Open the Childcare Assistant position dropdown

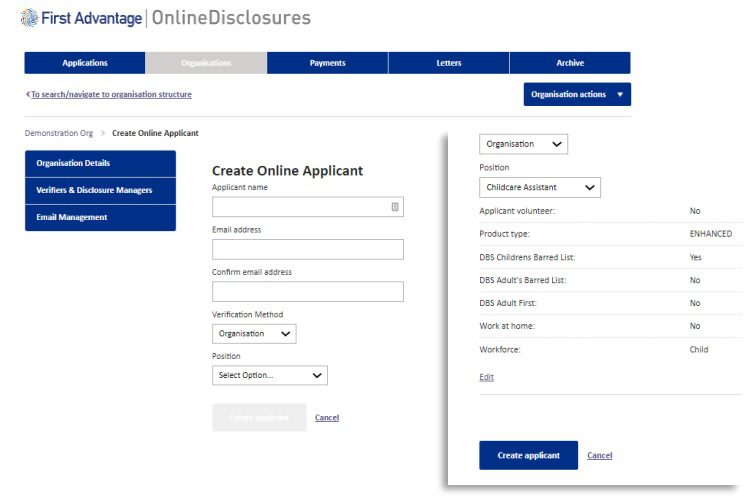(x=540, y=187)
